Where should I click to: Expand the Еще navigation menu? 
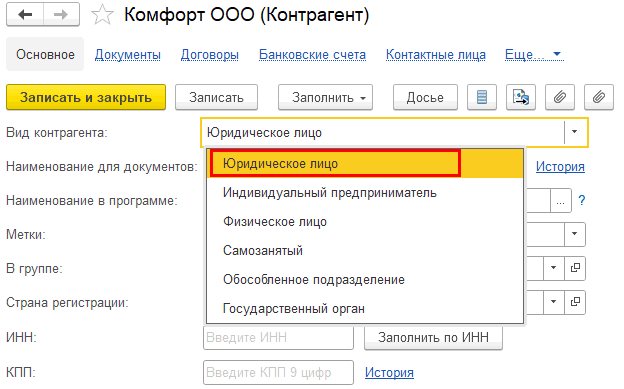tap(534, 54)
